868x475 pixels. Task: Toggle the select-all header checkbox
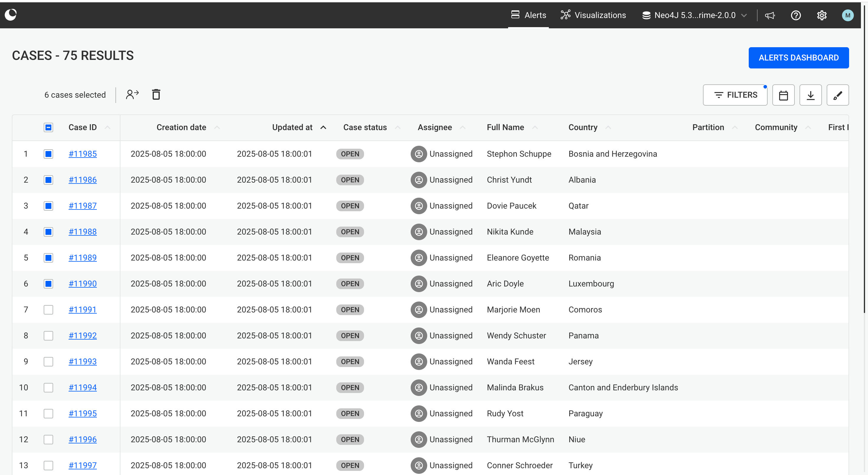pos(48,127)
